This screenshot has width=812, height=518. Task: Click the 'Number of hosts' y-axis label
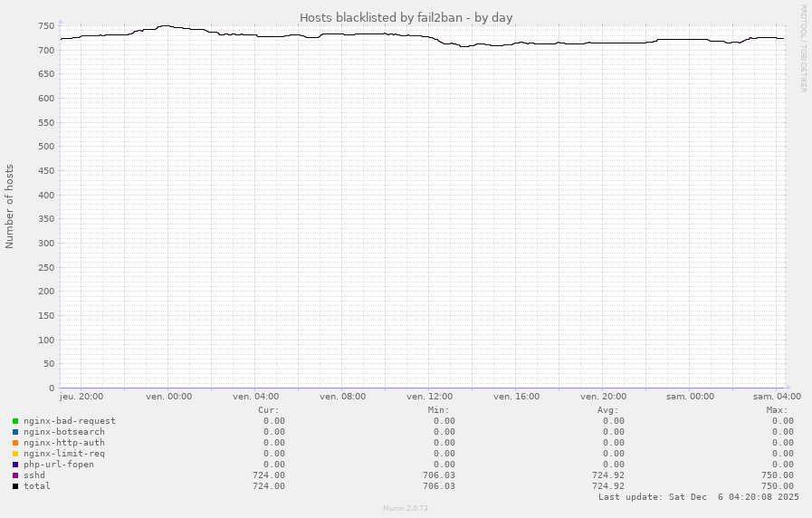coord(10,206)
